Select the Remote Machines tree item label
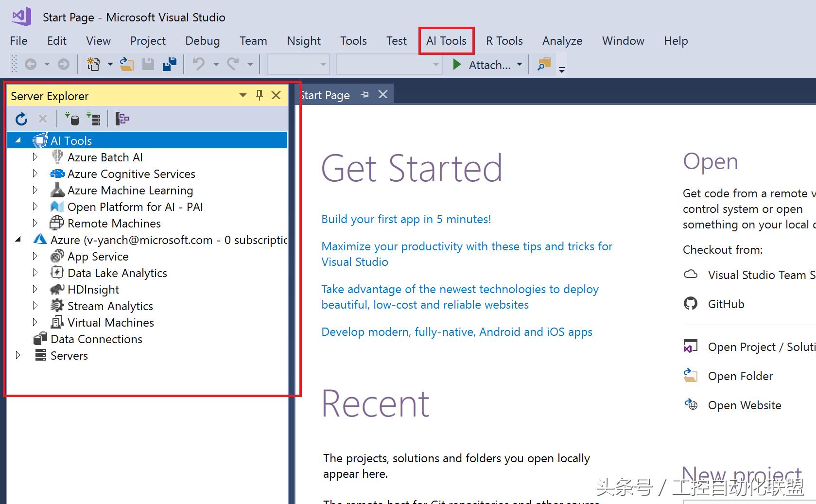 coord(114,223)
